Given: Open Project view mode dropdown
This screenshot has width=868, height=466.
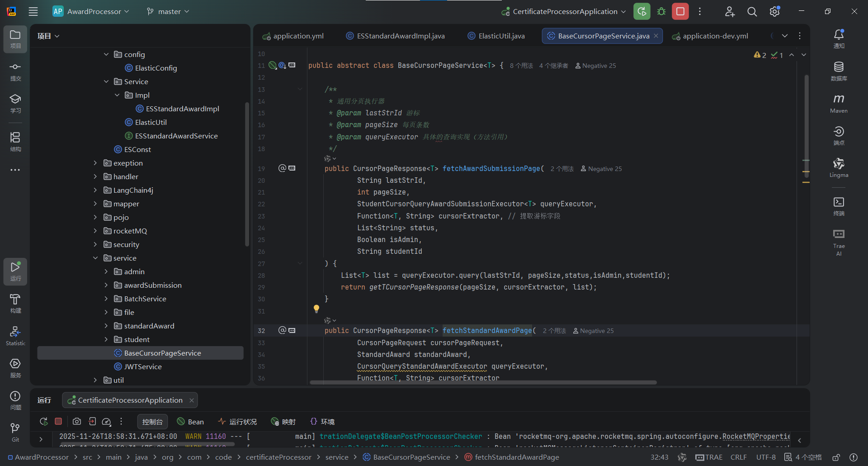Looking at the screenshot, I should pyautogui.click(x=48, y=36).
